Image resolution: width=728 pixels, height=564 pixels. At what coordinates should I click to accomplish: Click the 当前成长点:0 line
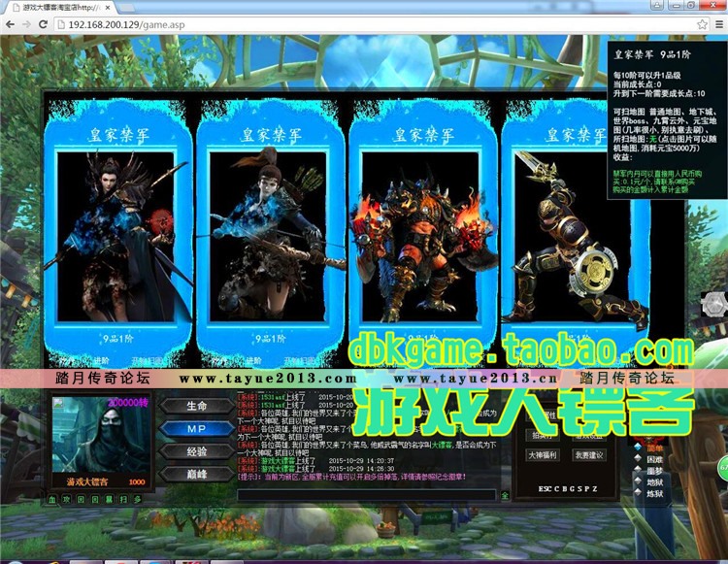[637, 84]
